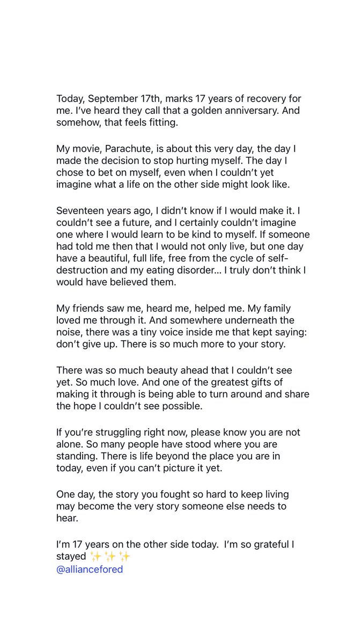Click the paragraph starting "Seventeen years ago"
Image resolution: width=362 pixels, height=644 pixels.
(x=183, y=247)
